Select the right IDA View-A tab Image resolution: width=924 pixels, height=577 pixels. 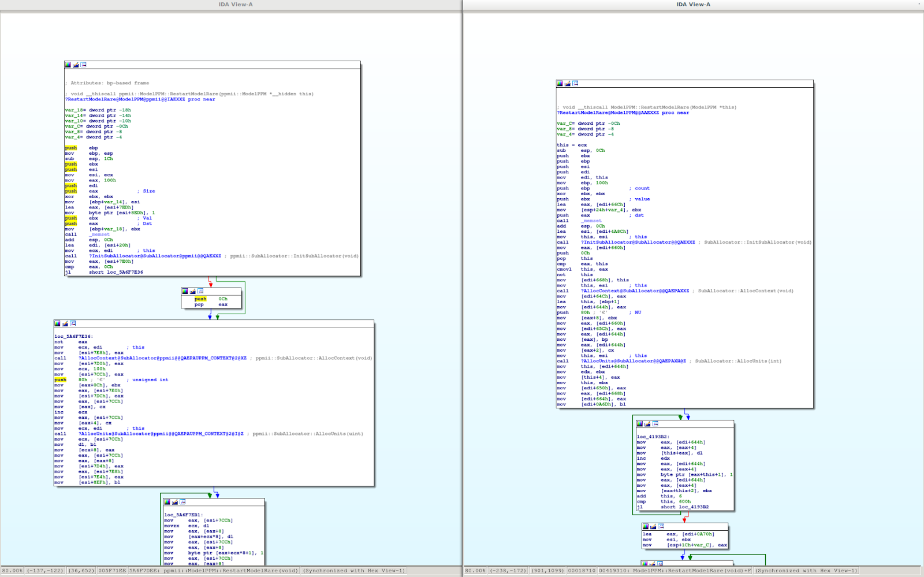(x=693, y=5)
